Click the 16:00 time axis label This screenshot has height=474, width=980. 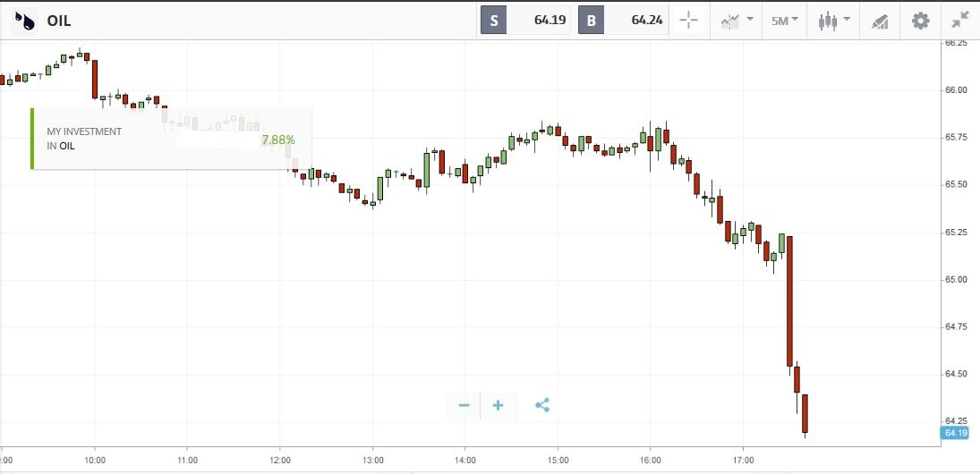[x=651, y=461]
